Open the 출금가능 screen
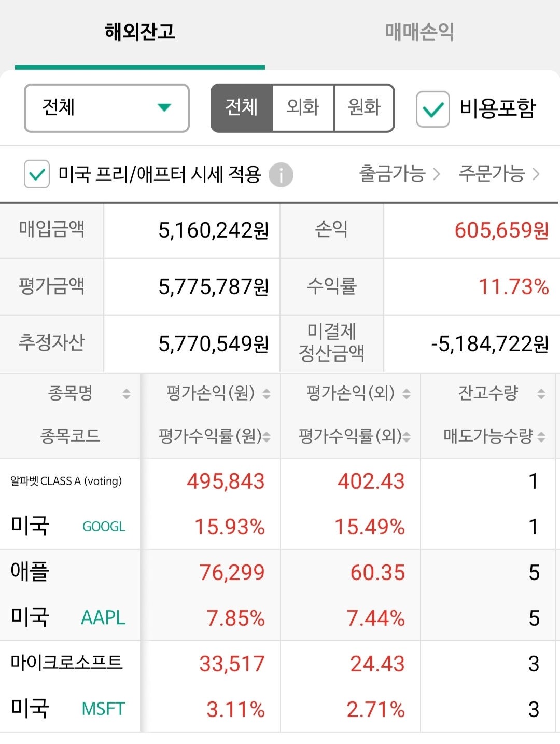The width and height of the screenshot is (560, 744). (393, 174)
